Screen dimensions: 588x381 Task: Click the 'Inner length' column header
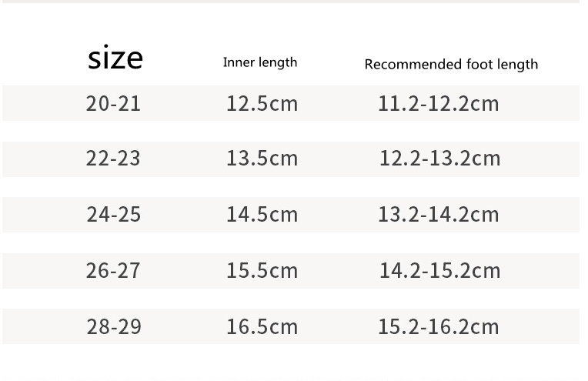click(260, 62)
